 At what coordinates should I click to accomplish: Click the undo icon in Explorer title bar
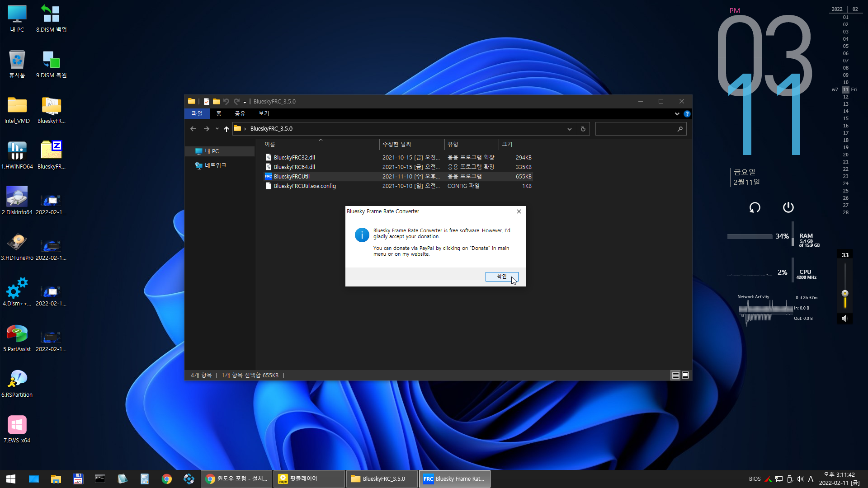click(x=226, y=102)
